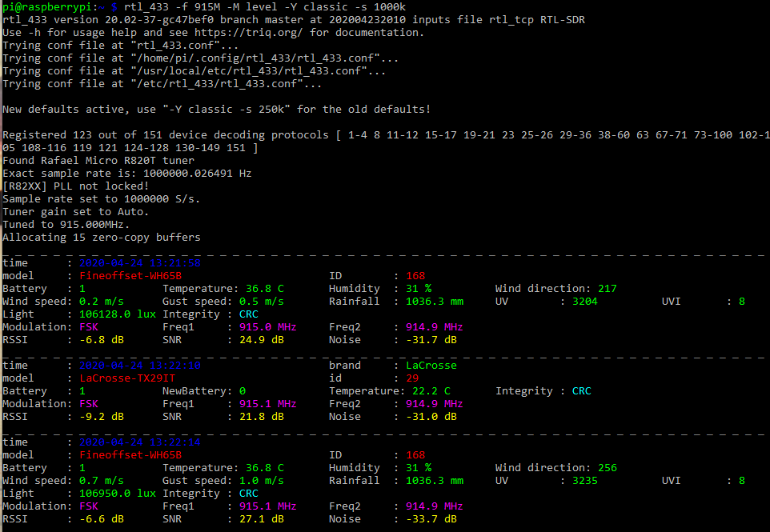Click Noise value -33.7 dB
The image size is (770, 532).
click(431, 518)
